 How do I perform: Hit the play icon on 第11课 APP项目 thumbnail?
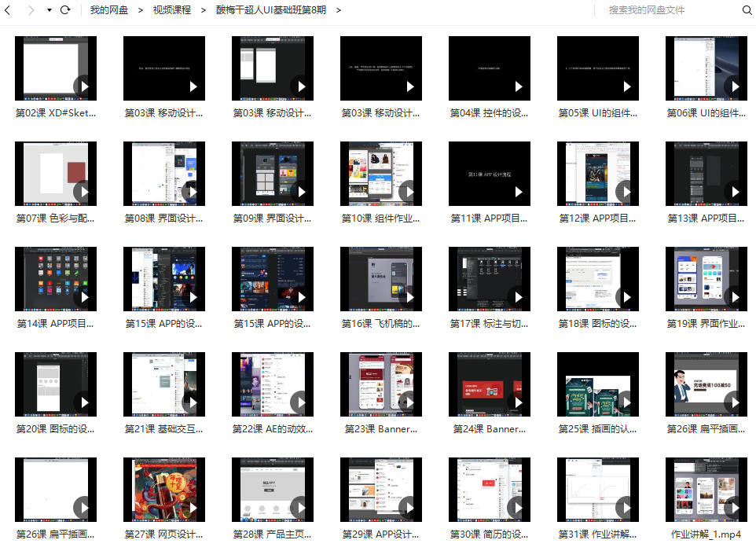[516, 191]
